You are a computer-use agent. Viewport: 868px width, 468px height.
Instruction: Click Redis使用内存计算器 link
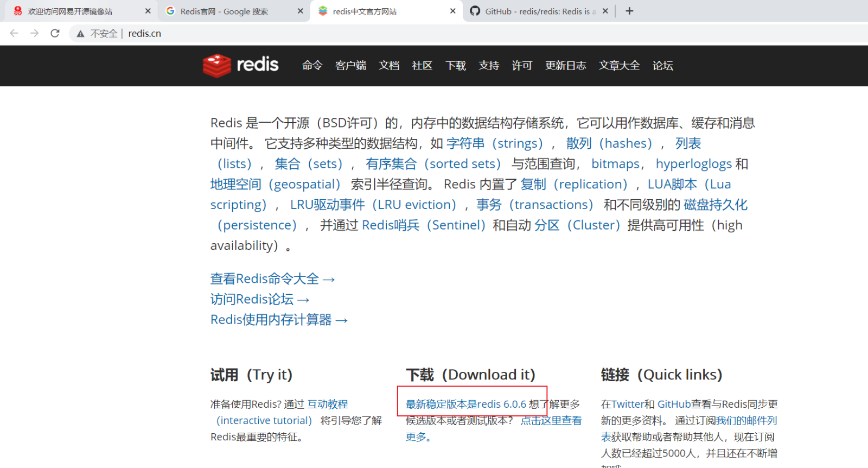pos(279,320)
